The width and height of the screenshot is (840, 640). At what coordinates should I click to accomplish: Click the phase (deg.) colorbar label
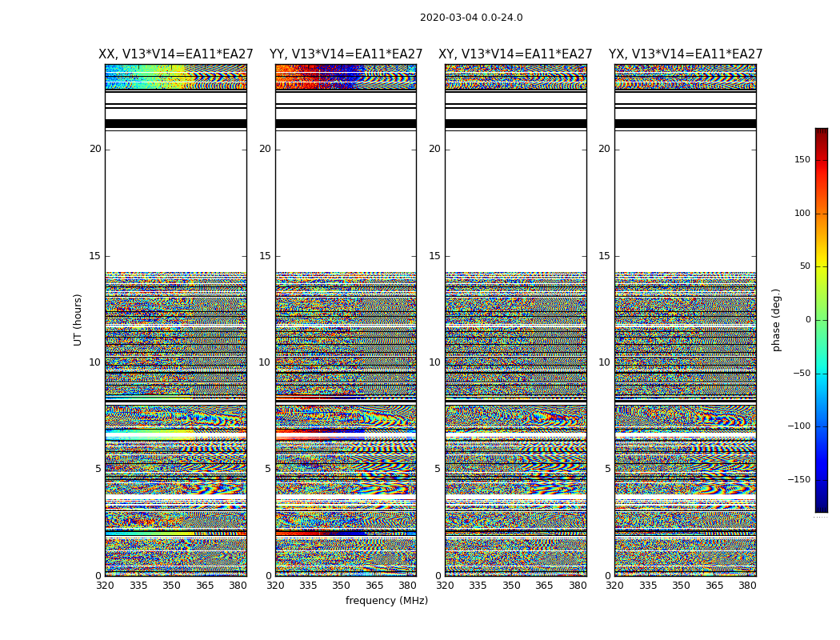pyautogui.click(x=776, y=320)
